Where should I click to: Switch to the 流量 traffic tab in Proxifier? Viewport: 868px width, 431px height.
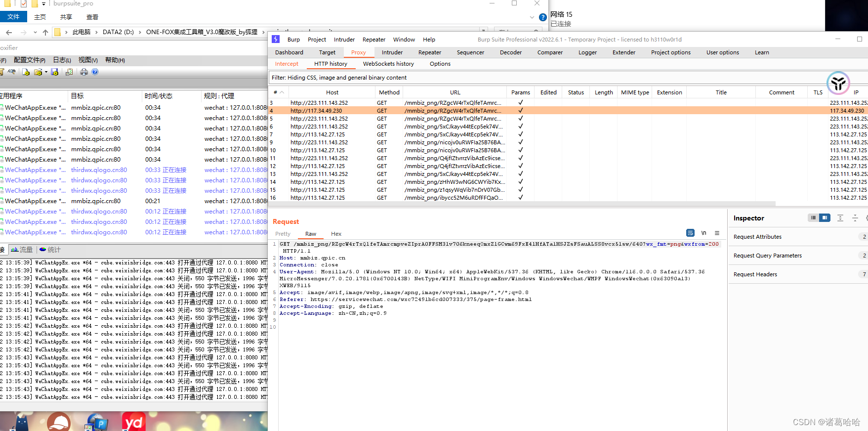pyautogui.click(x=22, y=250)
